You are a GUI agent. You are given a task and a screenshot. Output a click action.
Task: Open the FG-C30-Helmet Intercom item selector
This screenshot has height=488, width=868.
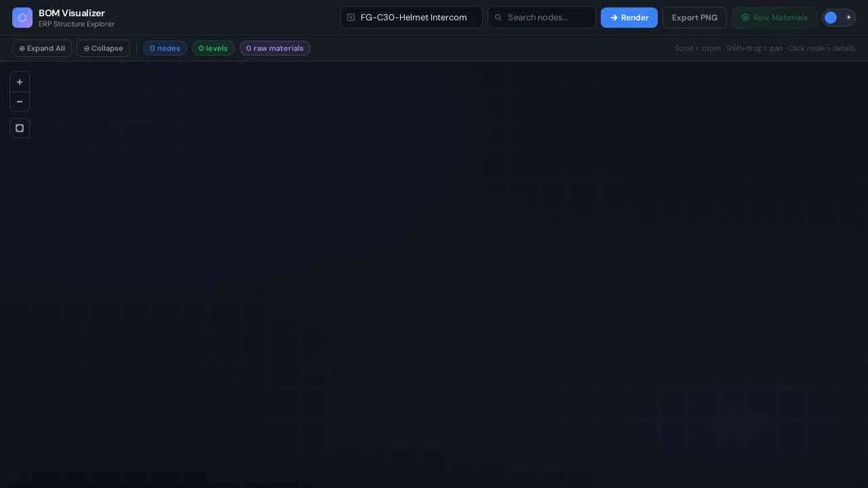tap(412, 18)
